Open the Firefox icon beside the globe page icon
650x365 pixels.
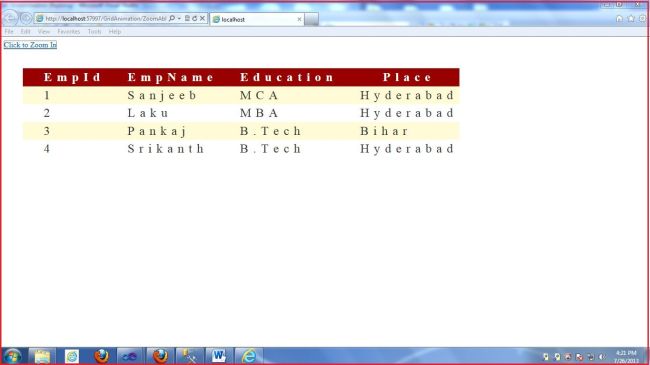102,356
